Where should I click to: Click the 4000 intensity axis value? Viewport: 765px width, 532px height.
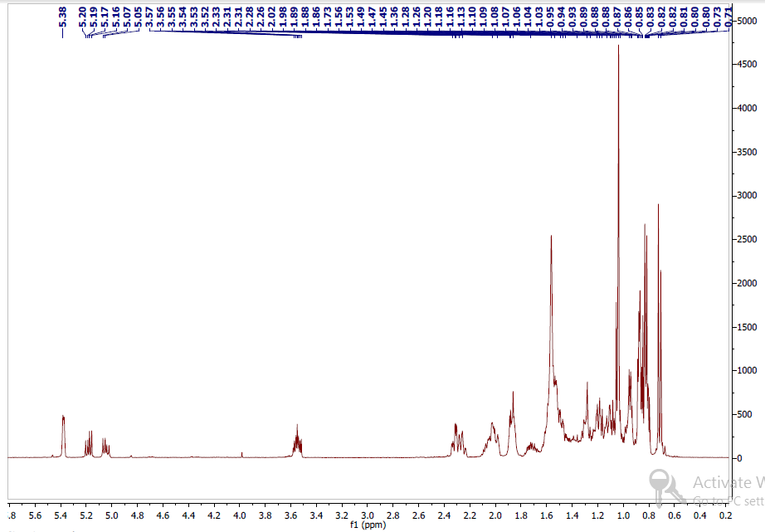tap(748, 108)
